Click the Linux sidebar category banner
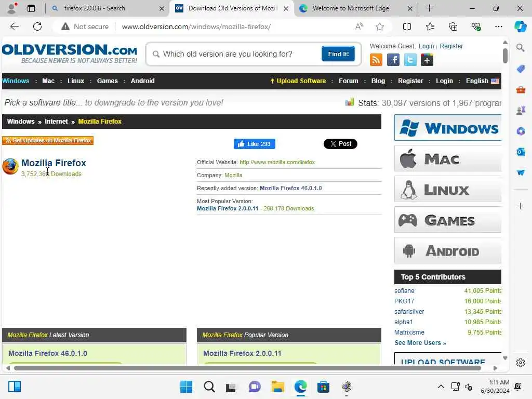This screenshot has width=532, height=399. coord(447,189)
